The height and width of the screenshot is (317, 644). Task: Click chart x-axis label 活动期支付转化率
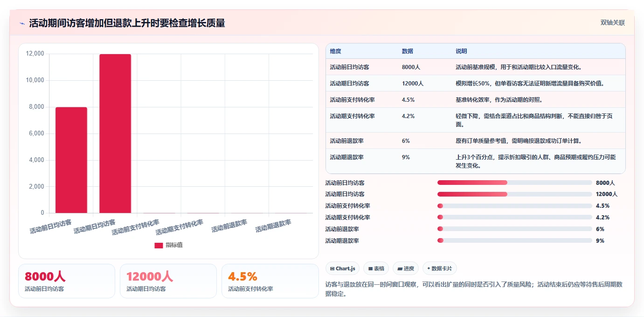click(x=180, y=227)
